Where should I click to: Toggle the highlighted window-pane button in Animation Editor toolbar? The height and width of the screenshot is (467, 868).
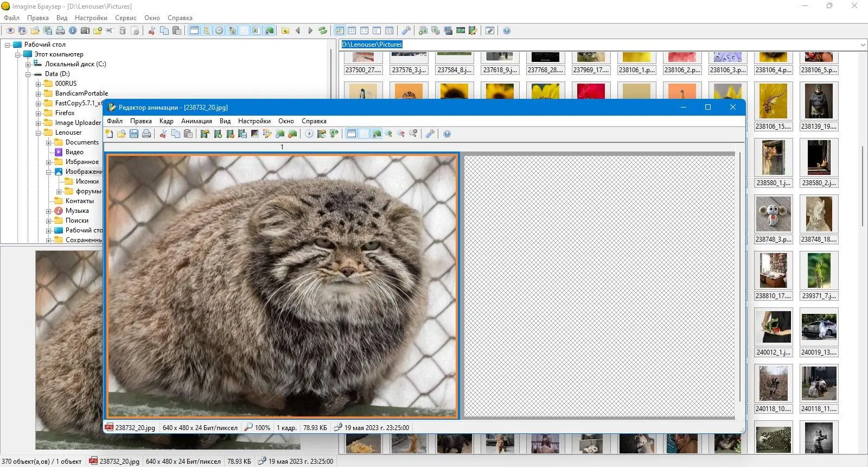pyautogui.click(x=352, y=134)
